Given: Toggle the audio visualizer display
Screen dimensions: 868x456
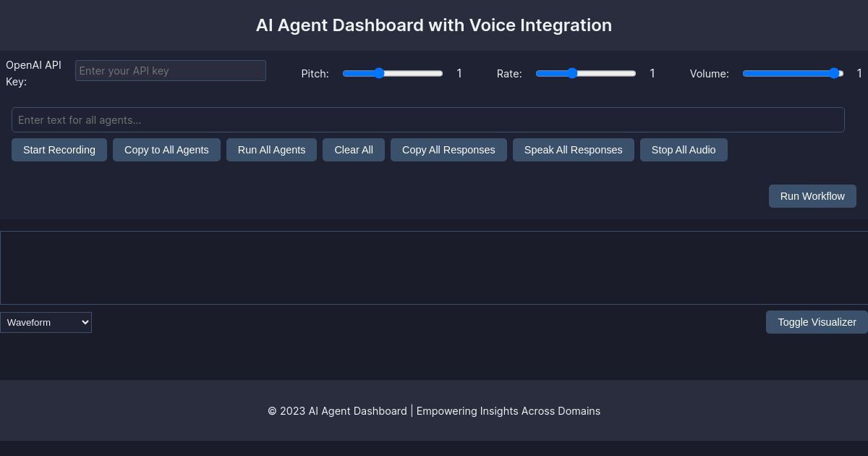Looking at the screenshot, I should point(817,322).
